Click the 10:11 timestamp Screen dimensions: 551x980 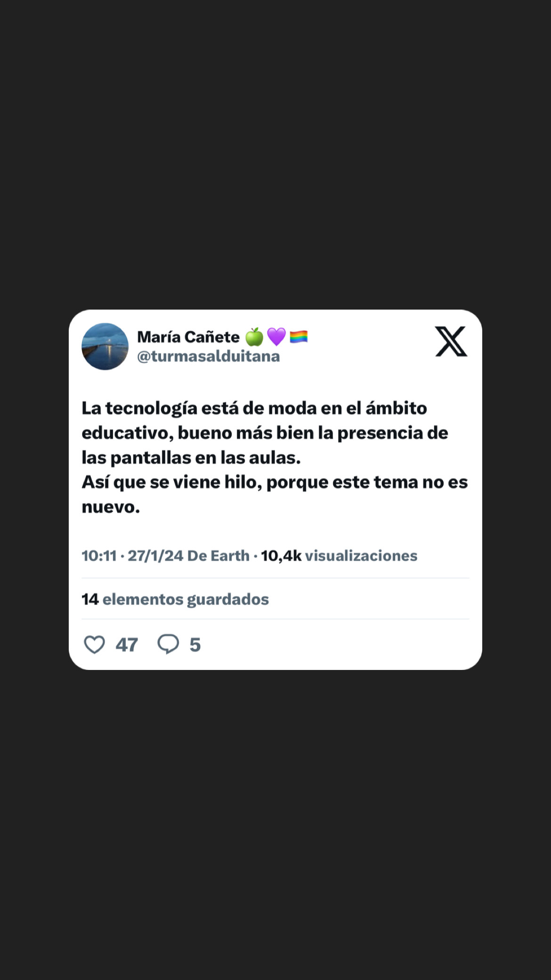pyautogui.click(x=99, y=556)
